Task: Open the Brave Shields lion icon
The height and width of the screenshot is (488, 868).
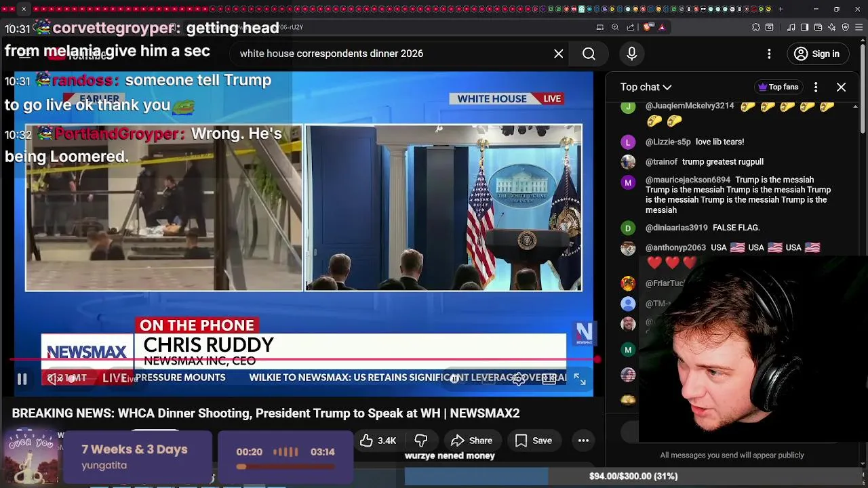Action: pos(648,27)
